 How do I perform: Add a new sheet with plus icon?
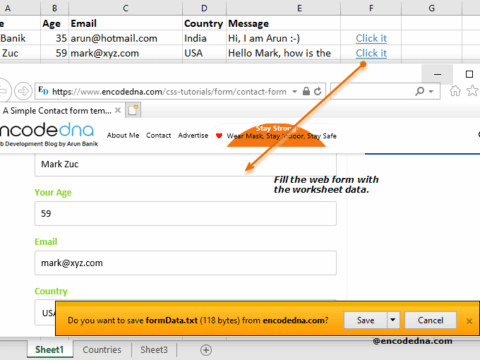coord(206,350)
